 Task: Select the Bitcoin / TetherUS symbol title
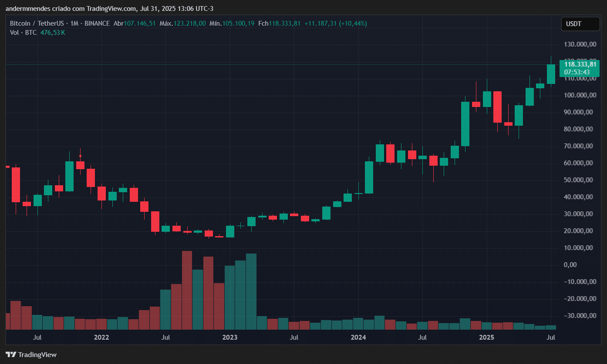pyautogui.click(x=37, y=23)
